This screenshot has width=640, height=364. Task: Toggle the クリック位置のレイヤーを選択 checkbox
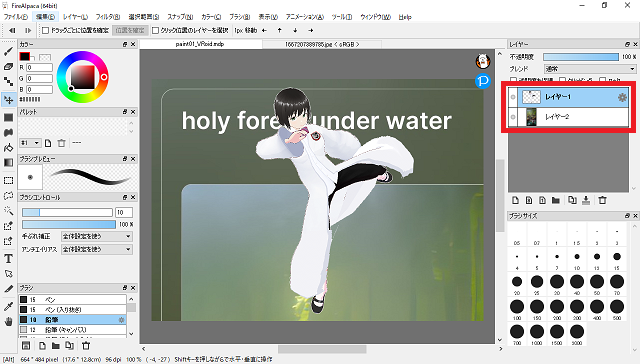[x=155, y=30]
